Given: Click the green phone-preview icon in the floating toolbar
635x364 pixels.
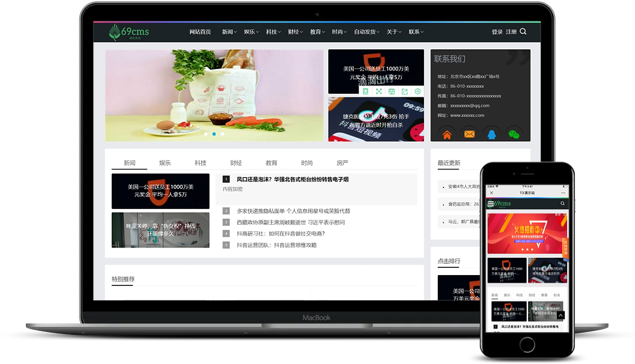Looking at the screenshot, I should coord(366,91).
